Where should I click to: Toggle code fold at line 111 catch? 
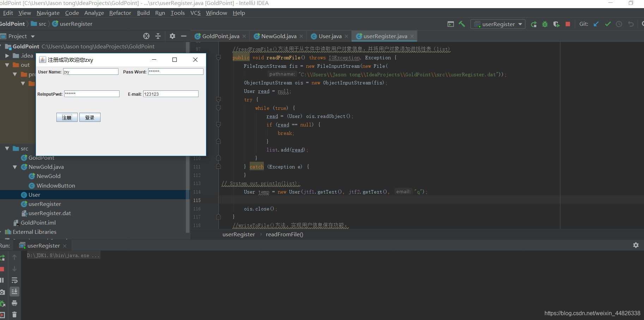click(x=218, y=166)
